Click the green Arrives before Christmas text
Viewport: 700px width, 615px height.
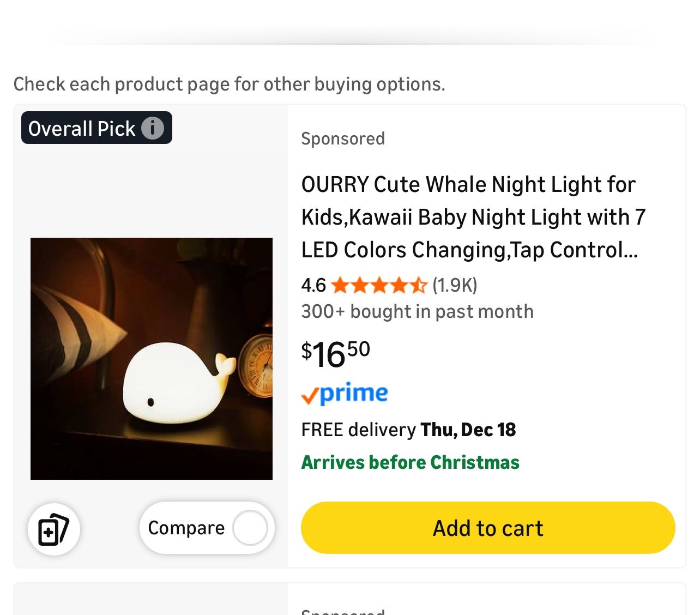point(410,462)
